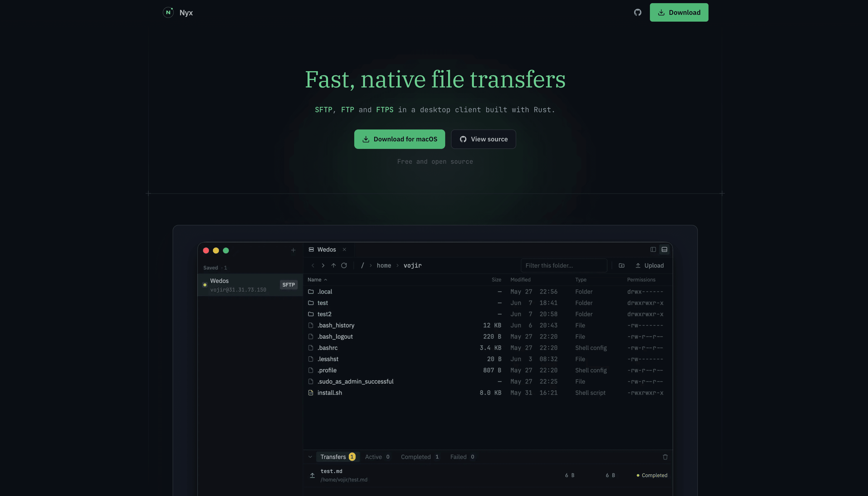Go back with the left chevron
The width and height of the screenshot is (868, 496).
(x=313, y=265)
